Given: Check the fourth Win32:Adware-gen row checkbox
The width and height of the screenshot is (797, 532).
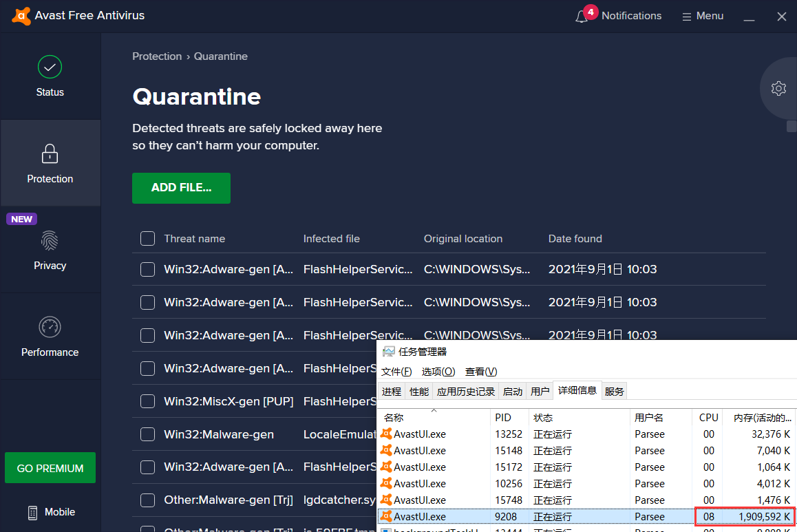Looking at the screenshot, I should pos(147,368).
